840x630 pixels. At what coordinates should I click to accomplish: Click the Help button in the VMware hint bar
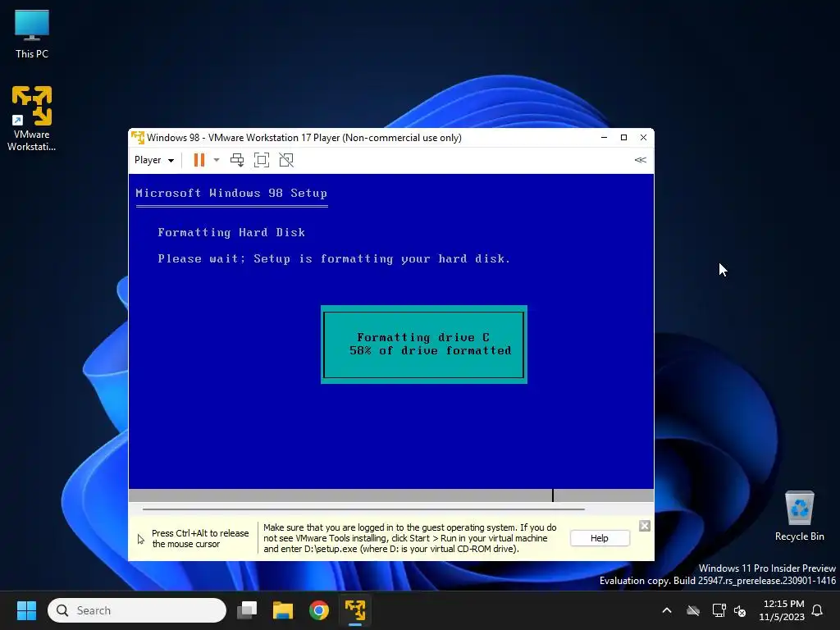click(600, 538)
